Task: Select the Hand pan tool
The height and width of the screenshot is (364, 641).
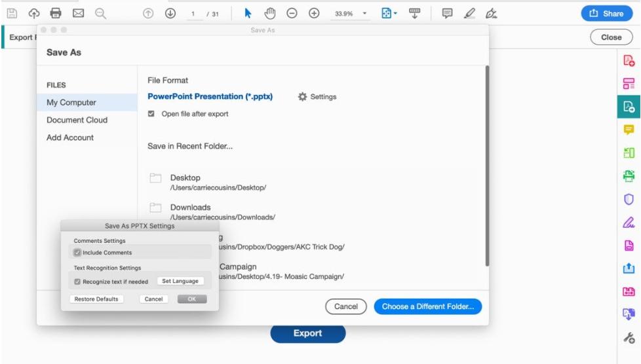Action: click(270, 14)
